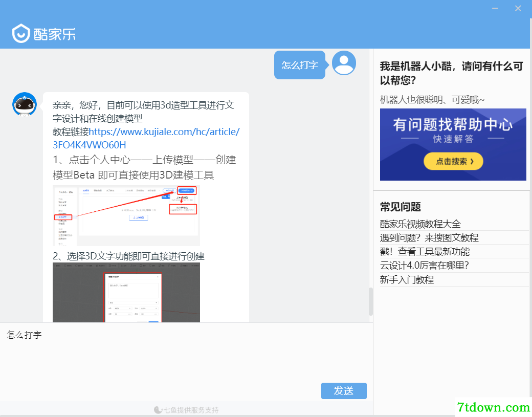Click the 发送 send button
This screenshot has height=417, width=532.
click(344, 391)
